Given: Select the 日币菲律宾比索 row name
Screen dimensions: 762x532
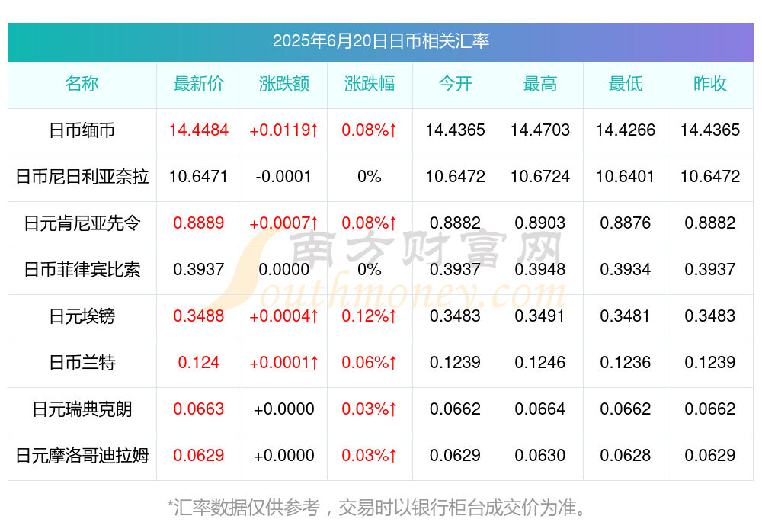Looking at the screenshot, I should tap(82, 269).
